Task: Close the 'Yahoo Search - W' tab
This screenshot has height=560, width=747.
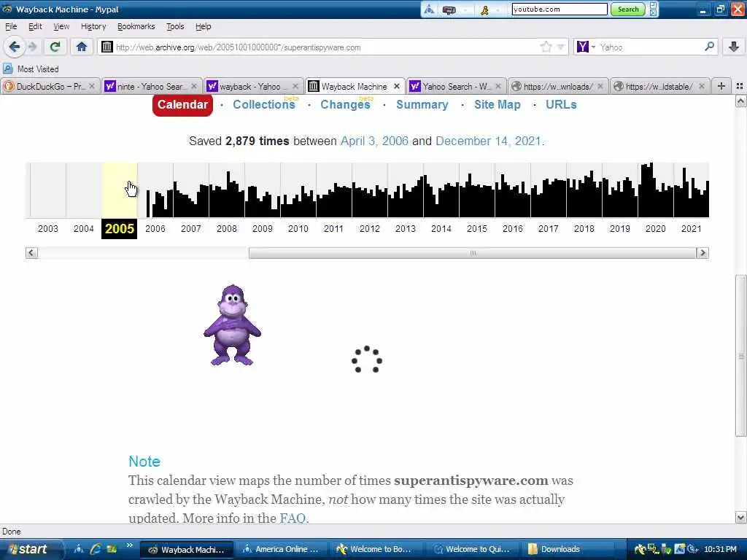Action: [498, 86]
